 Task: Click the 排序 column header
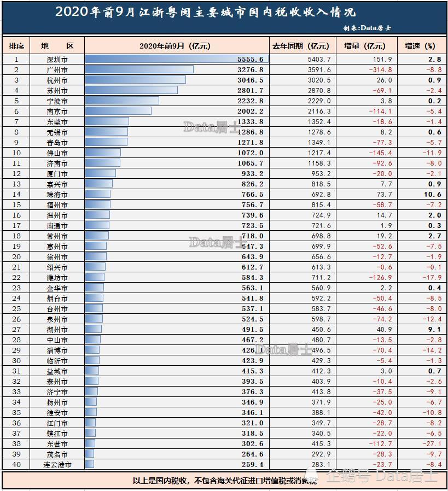click(x=16, y=46)
